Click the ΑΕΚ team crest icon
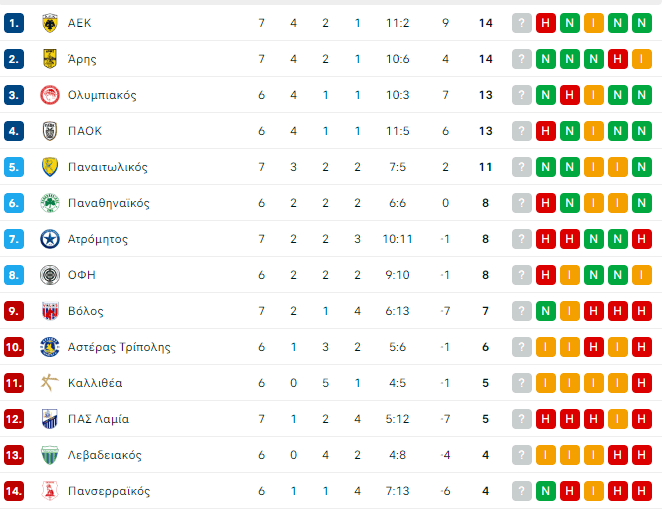Screen dimensions: 662x513 click(49, 23)
